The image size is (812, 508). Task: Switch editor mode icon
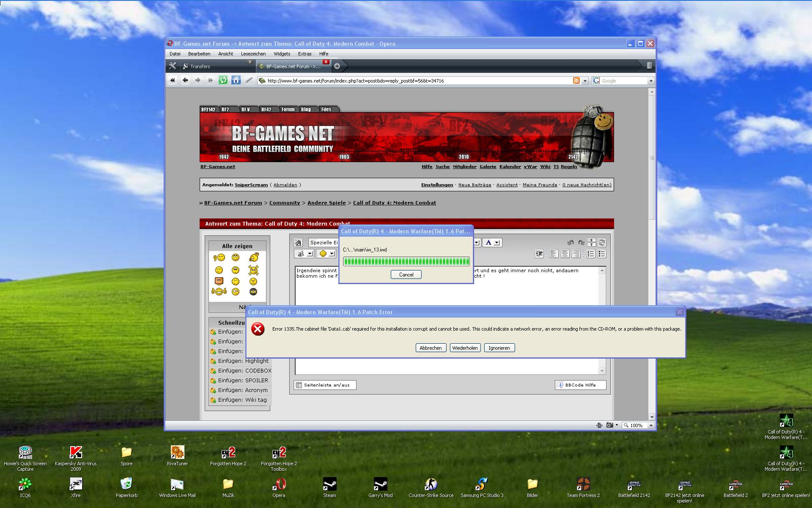(x=602, y=243)
